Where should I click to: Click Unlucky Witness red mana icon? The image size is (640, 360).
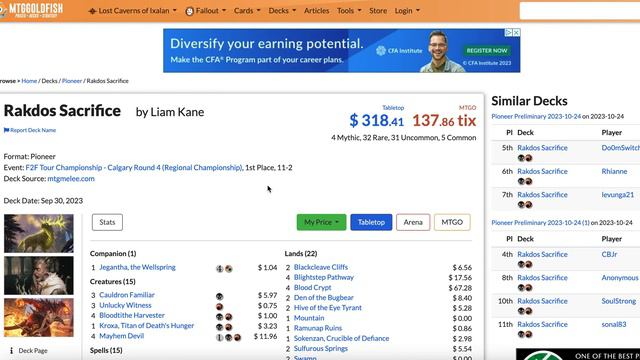tap(220, 307)
